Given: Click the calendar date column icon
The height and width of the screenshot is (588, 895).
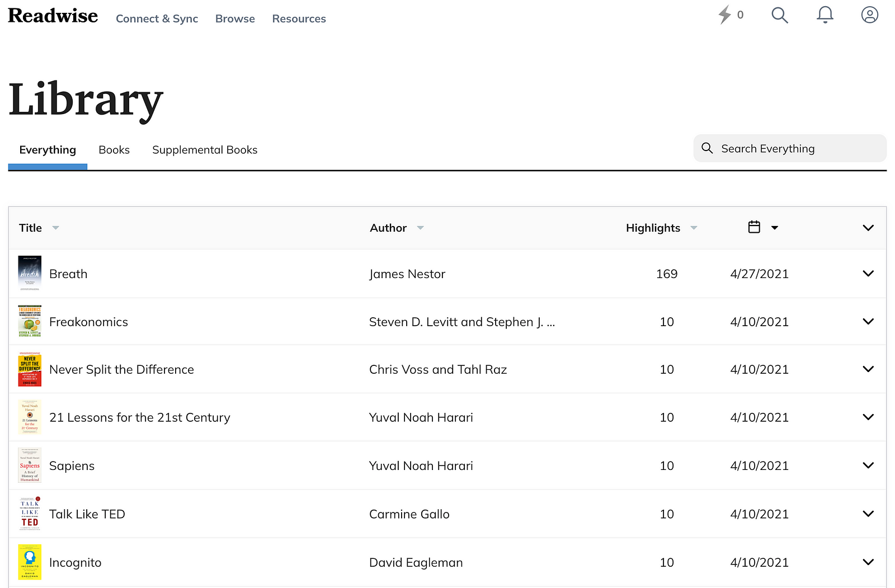Looking at the screenshot, I should pyautogui.click(x=754, y=227).
